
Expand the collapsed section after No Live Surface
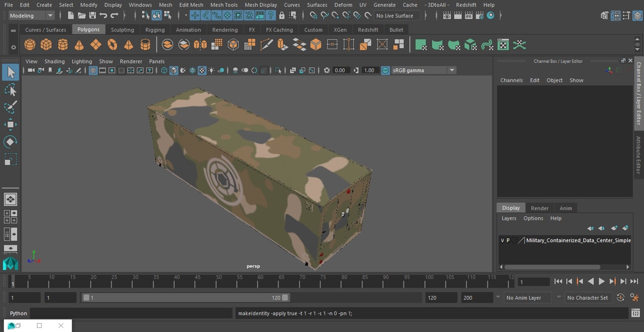pyautogui.click(x=426, y=15)
